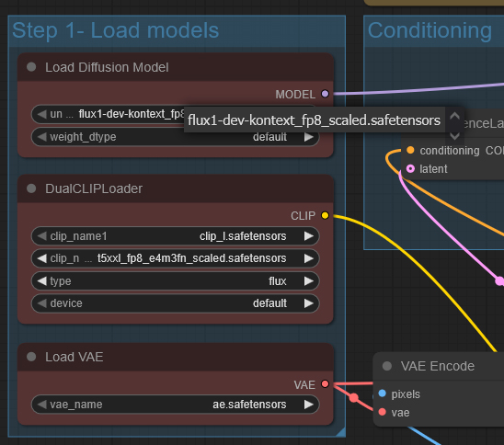Screen dimensions: 504x445
Task: Select next clip_name1 file
Action: pyautogui.click(x=309, y=236)
